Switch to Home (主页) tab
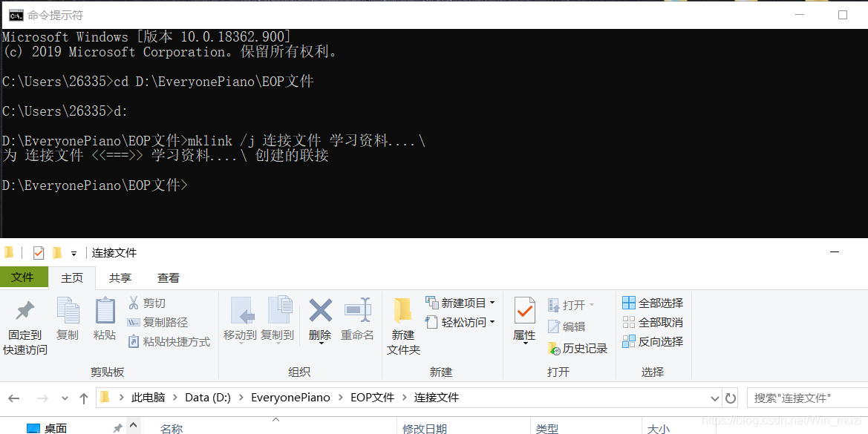Screen dimensions: 868x434 (72, 278)
